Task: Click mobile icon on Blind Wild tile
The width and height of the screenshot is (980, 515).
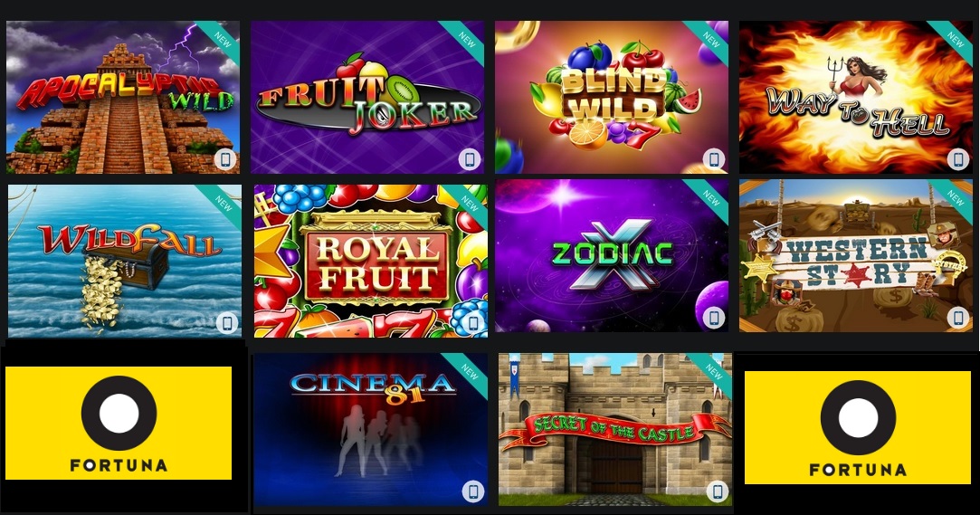Action: click(x=714, y=159)
